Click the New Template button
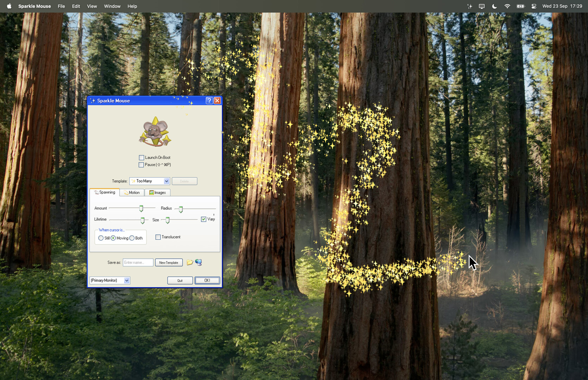The image size is (588, 380). coord(169,262)
